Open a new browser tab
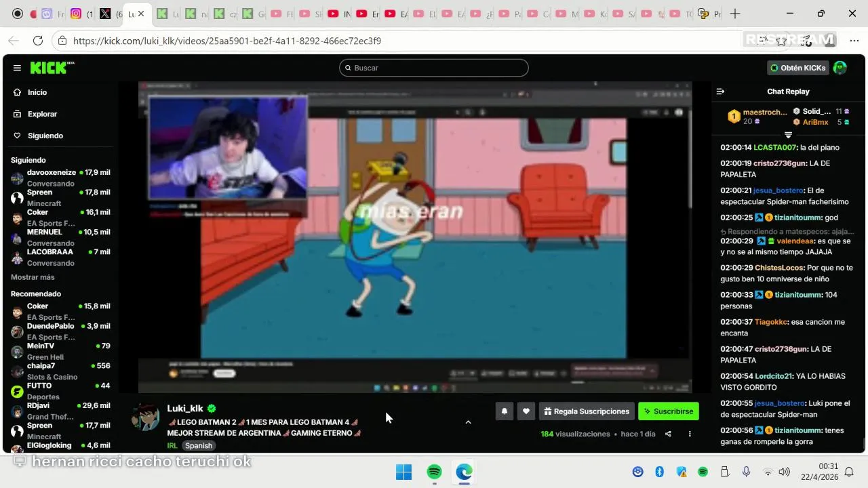Screen dimensions: 868x488 tap(735, 14)
